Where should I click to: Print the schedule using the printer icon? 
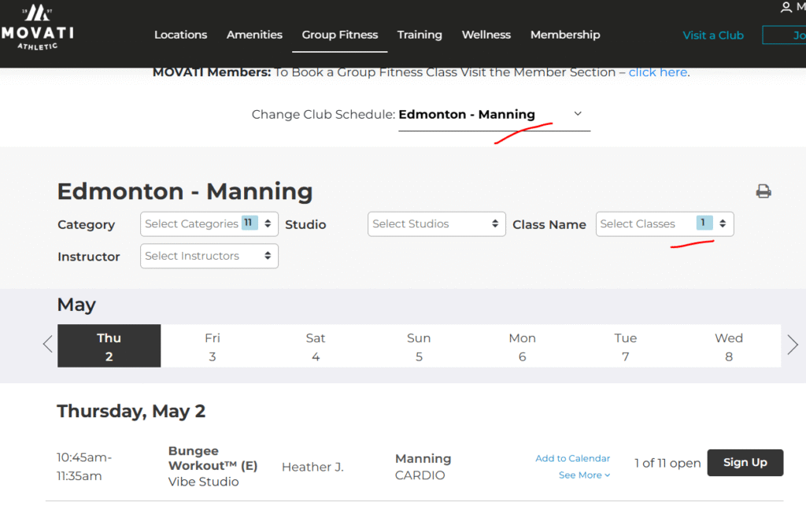(763, 191)
